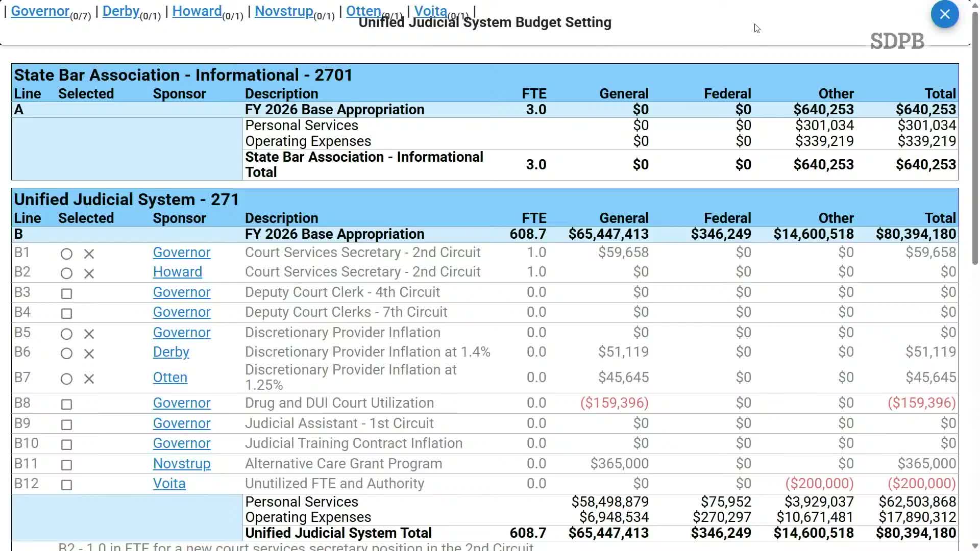The height and width of the screenshot is (551, 980).
Task: Check the B8 Drug and DUI Court checkbox
Action: point(66,404)
